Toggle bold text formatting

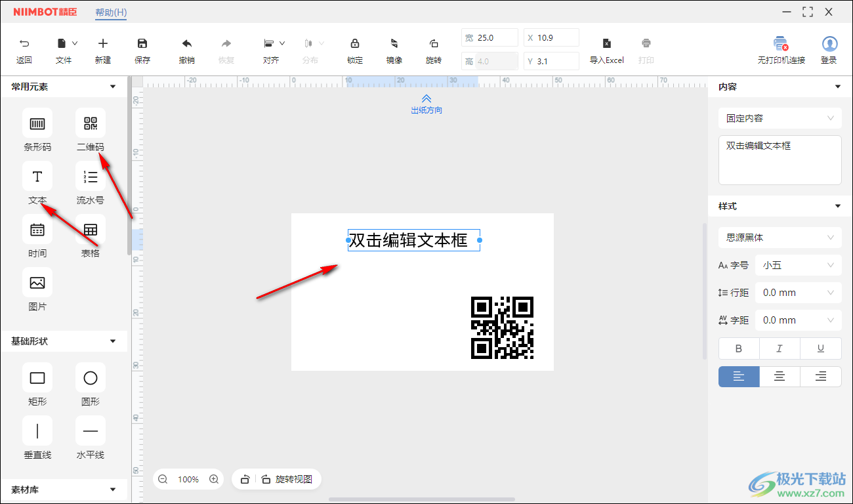click(739, 348)
